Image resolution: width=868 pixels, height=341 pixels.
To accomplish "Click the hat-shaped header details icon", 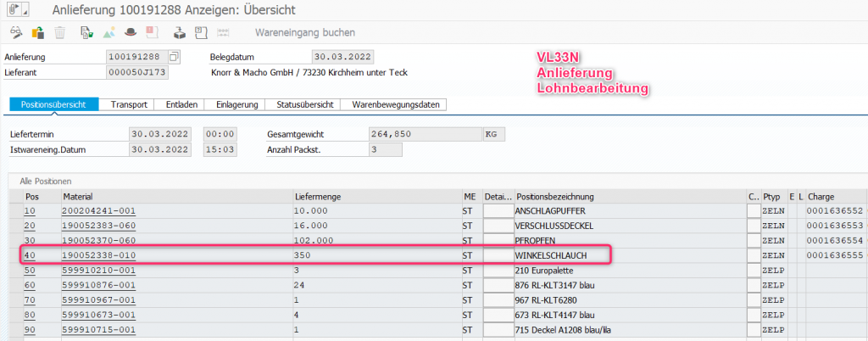I will (x=130, y=33).
